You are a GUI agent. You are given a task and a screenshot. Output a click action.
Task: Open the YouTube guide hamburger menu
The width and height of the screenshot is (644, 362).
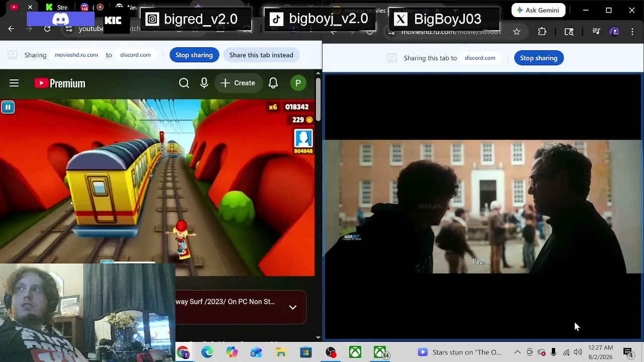coord(14,83)
